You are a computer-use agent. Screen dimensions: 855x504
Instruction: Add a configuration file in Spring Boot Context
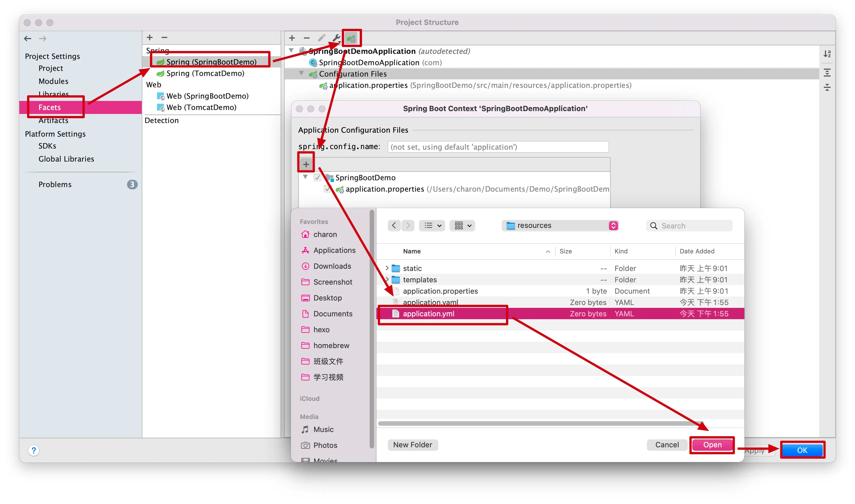[x=306, y=164]
